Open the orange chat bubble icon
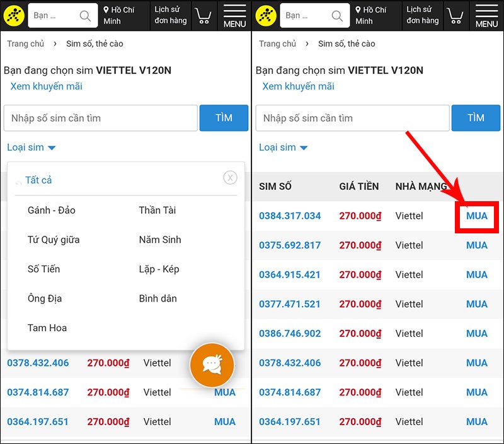This screenshot has height=444, width=504. [212, 365]
